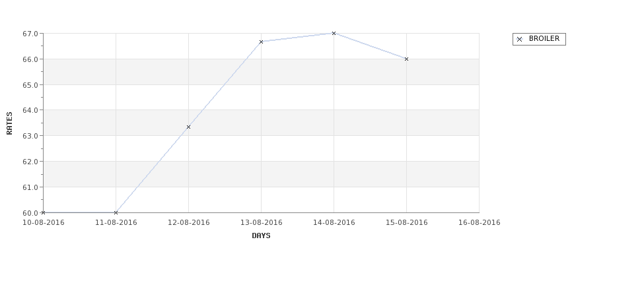Select the 12-08-2016 data point marker

coord(188,127)
